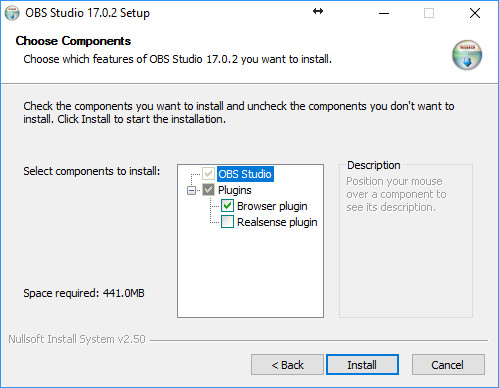Click the grayed OBS Studio checkbox
Screen dimensions: 499x388
(208, 174)
